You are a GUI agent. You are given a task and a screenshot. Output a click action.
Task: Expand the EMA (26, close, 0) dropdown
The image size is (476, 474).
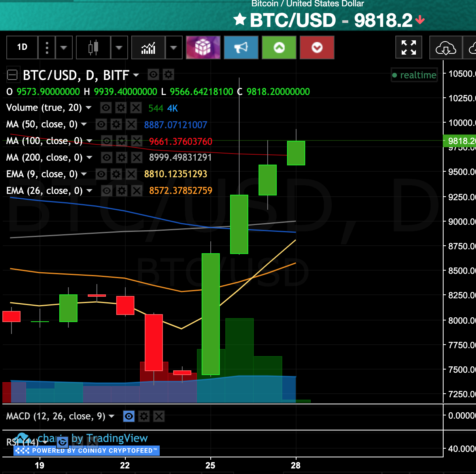89,191
